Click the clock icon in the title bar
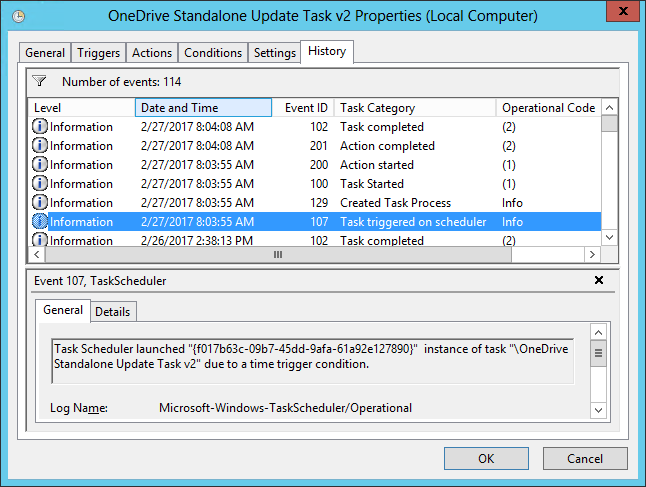 [18, 16]
